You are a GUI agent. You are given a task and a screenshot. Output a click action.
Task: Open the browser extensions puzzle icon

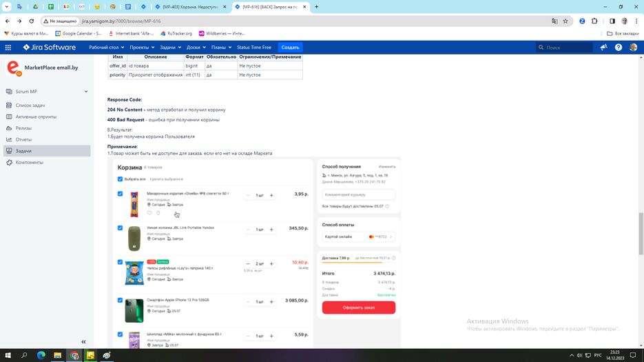point(594,21)
